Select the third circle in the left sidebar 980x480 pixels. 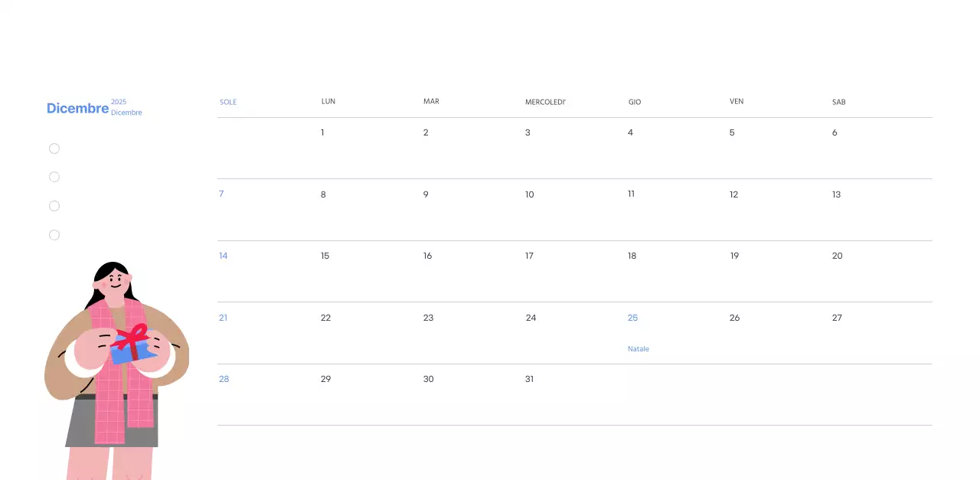coord(54,206)
